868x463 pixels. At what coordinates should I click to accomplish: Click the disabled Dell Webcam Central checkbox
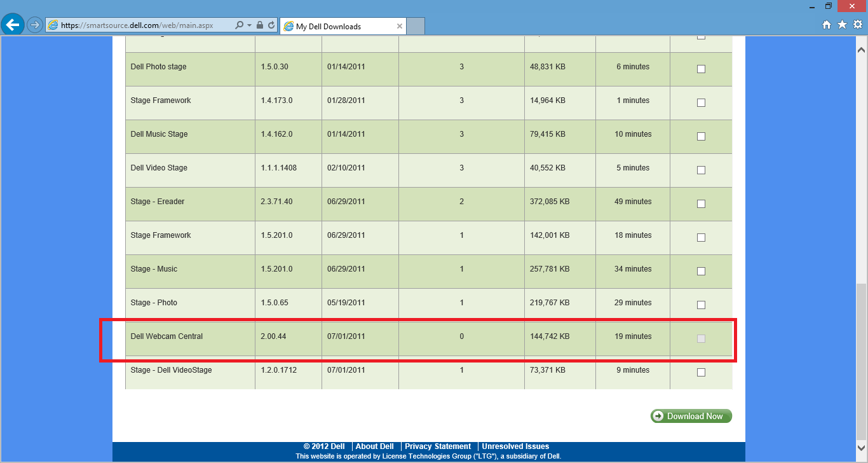[x=701, y=338]
